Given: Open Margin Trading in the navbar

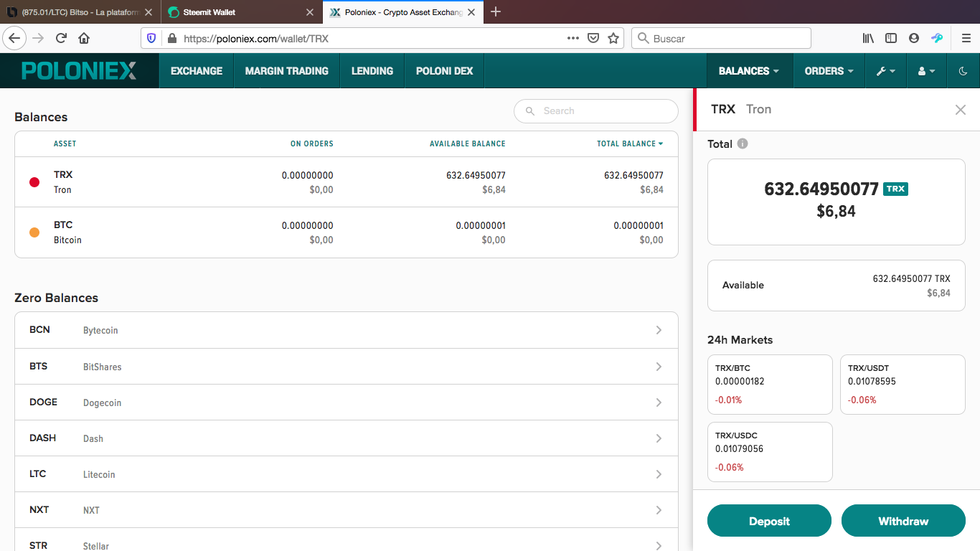Looking at the screenshot, I should click(x=287, y=71).
